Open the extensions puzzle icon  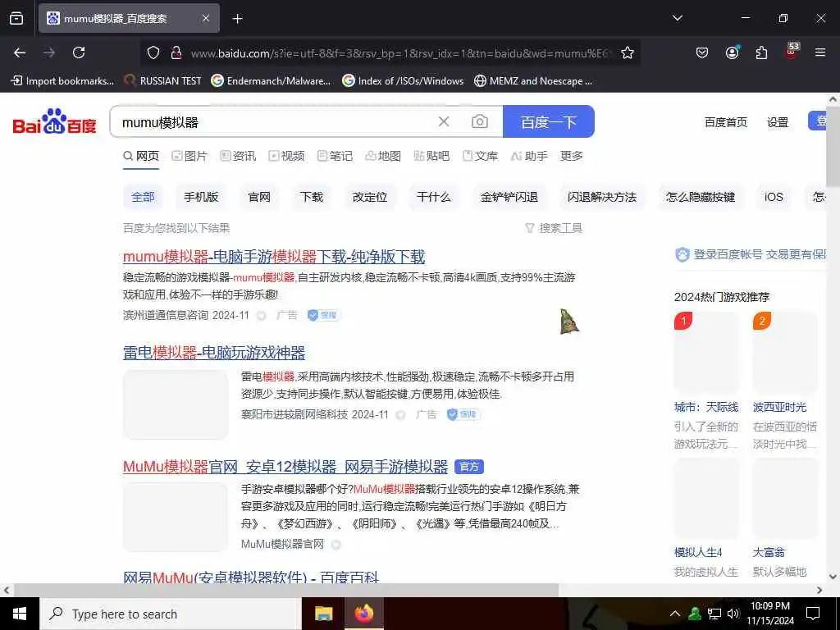pyautogui.click(x=761, y=52)
